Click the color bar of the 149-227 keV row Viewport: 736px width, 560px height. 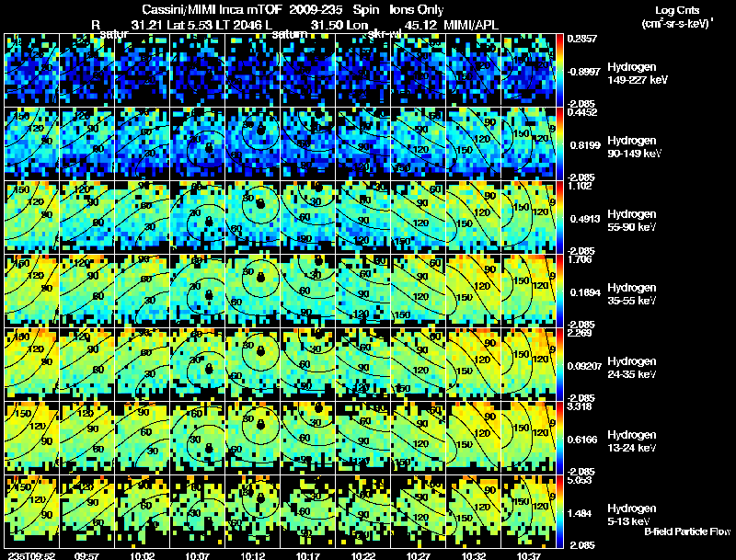point(559,70)
